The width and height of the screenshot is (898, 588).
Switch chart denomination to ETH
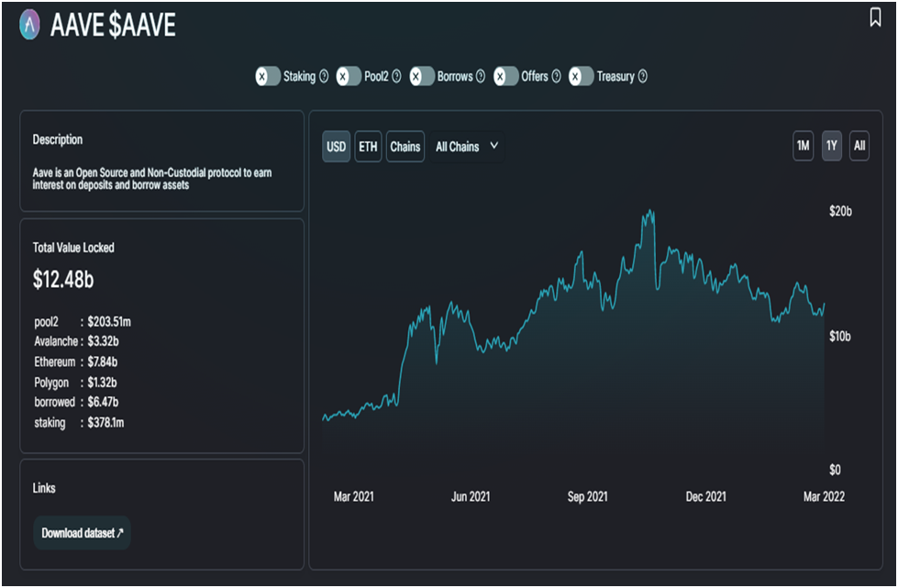368,147
